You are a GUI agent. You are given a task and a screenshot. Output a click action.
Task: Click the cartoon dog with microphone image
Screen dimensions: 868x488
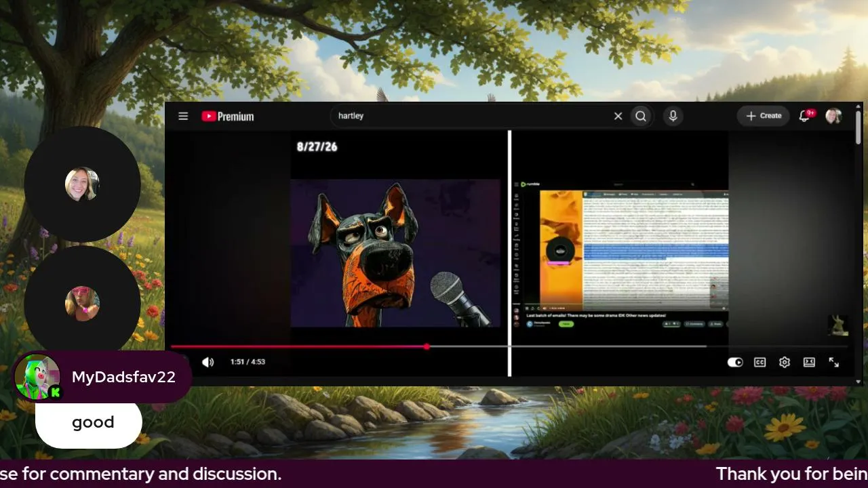(395, 253)
